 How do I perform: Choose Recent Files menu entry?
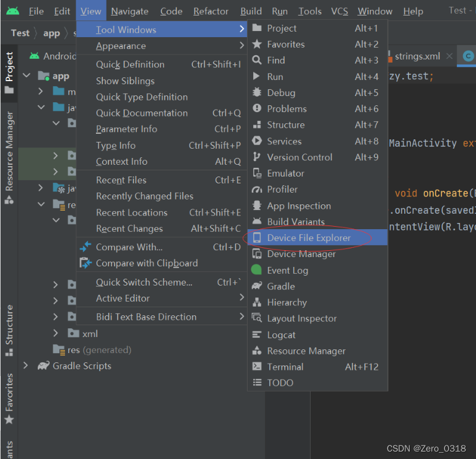coord(162,180)
